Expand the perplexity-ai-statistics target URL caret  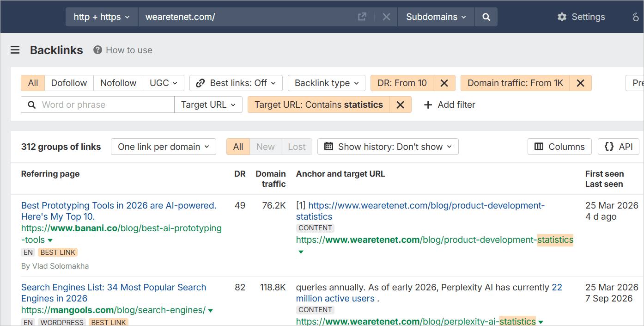541,322
